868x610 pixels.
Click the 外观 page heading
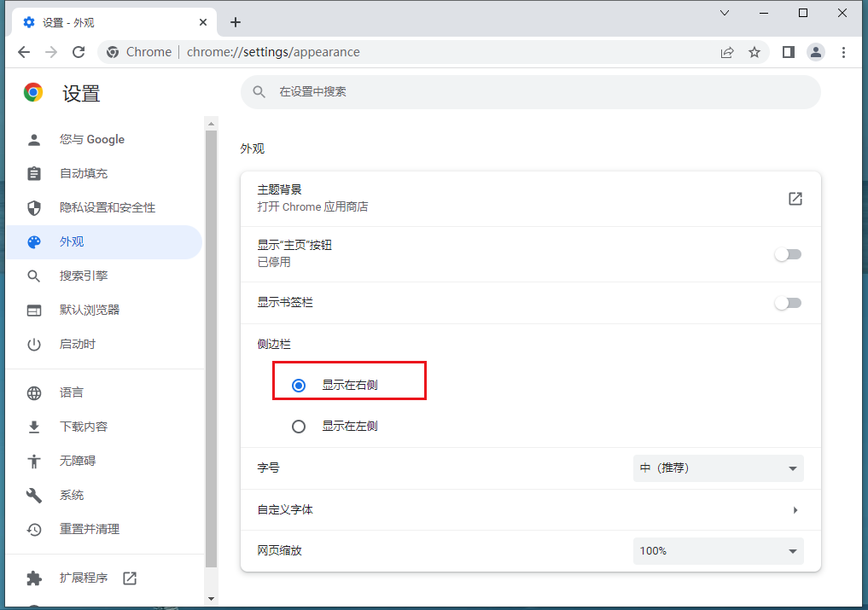253,149
